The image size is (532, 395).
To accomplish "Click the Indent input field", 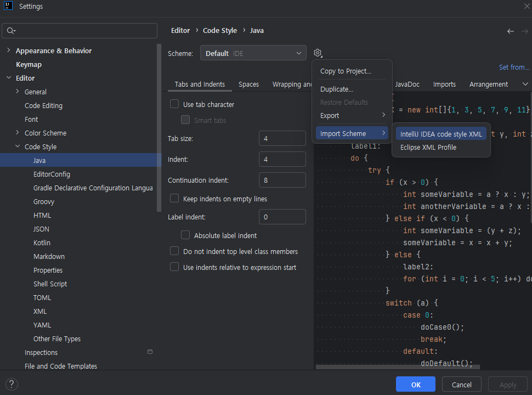I will (x=282, y=159).
